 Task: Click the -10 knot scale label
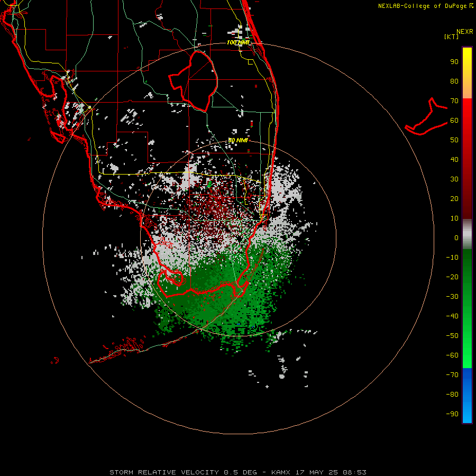(x=452, y=258)
